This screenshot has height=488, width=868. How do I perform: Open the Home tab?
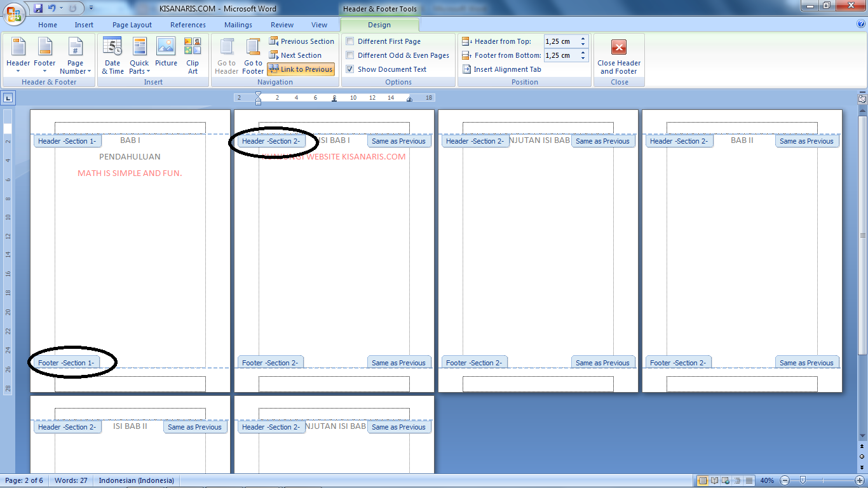point(48,25)
